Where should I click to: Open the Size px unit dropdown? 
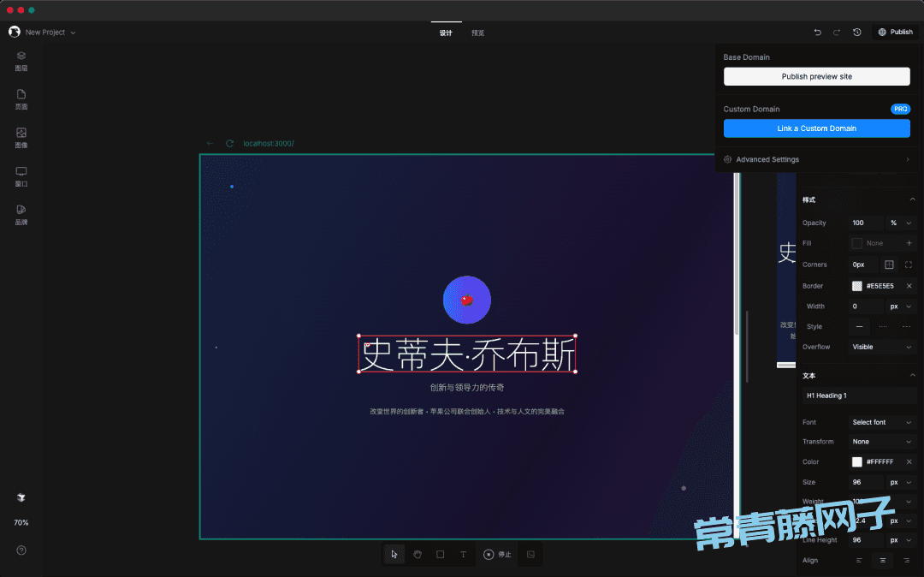pyautogui.click(x=900, y=482)
